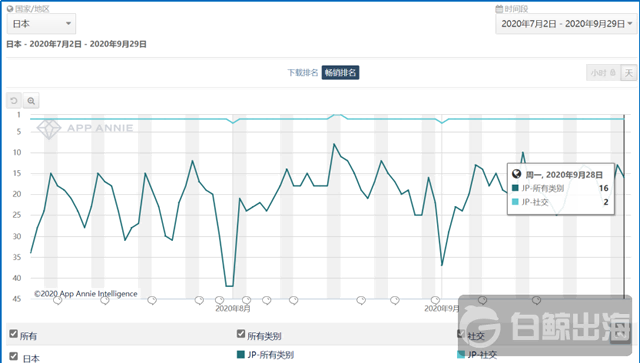640x363 pixels.
Task: Toggle the 社交 checkbox
Action: point(461,334)
